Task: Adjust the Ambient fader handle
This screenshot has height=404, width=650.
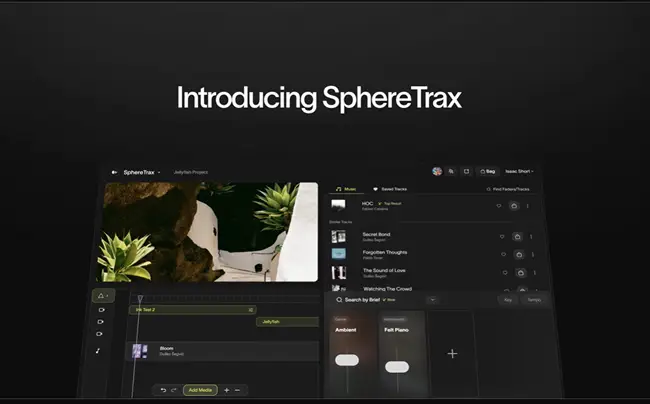Action: [x=347, y=360]
